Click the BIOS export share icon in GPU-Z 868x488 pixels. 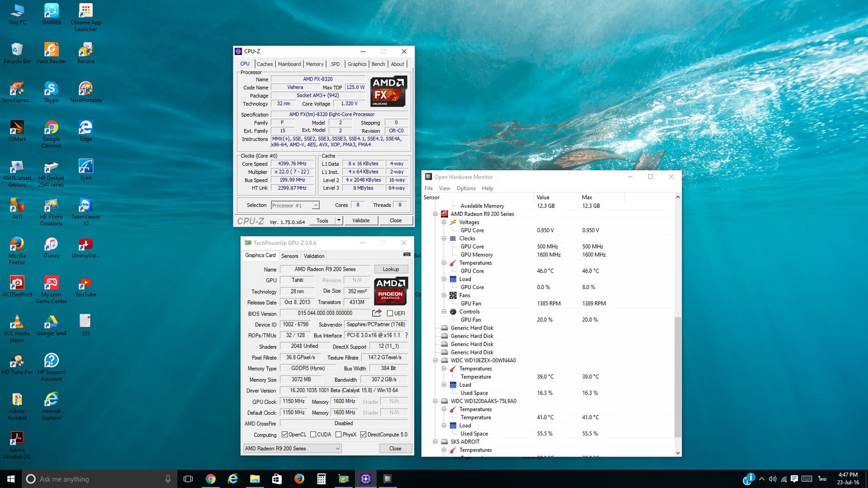click(x=377, y=313)
